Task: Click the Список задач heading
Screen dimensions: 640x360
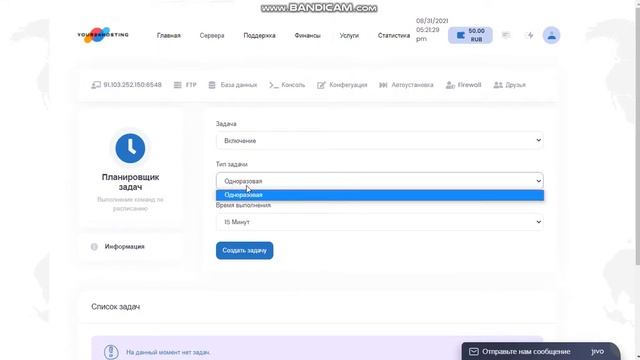Action: [x=116, y=307]
